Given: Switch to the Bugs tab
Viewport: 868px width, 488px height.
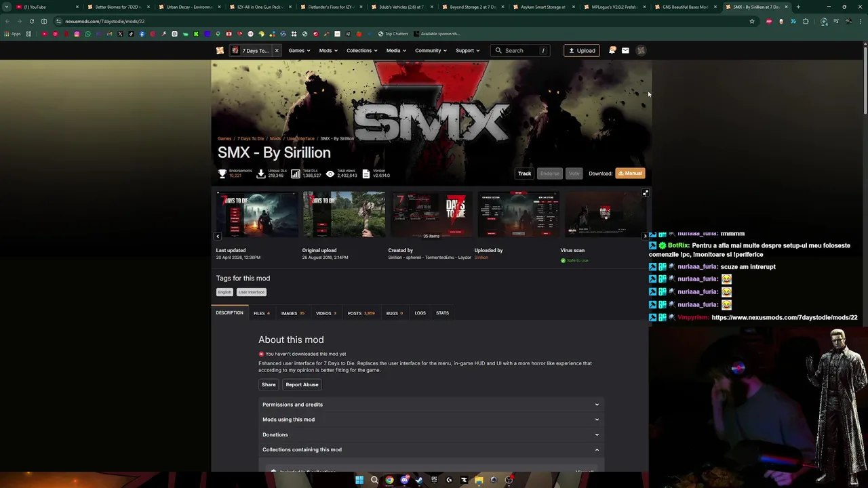Looking at the screenshot, I should click(x=395, y=313).
